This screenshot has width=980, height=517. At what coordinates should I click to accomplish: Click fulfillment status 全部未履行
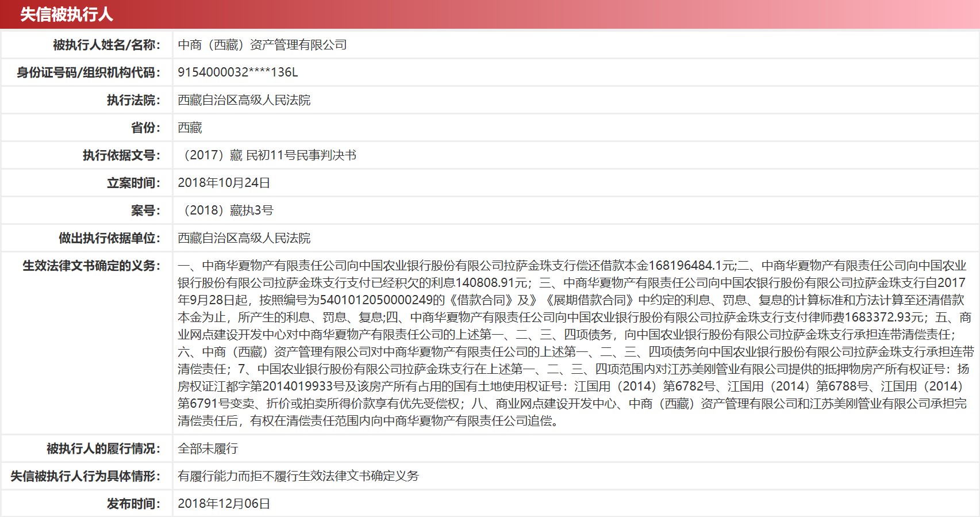click(207, 449)
